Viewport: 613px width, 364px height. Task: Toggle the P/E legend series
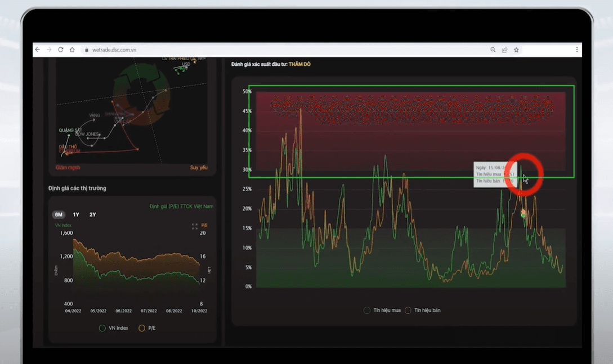147,328
